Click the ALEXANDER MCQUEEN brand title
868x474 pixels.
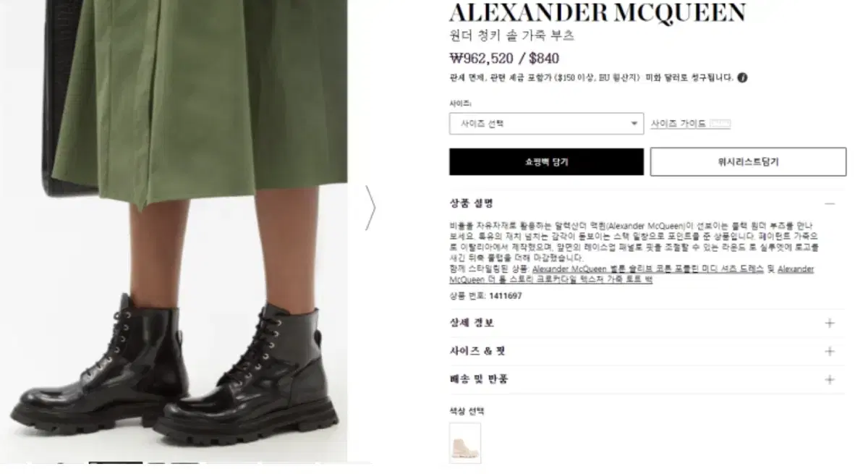(x=597, y=12)
